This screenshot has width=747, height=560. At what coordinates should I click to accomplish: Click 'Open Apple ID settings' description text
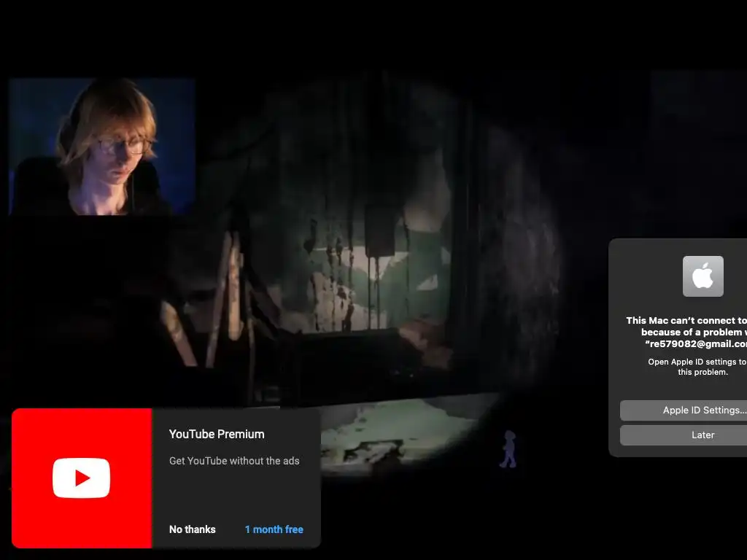(697, 367)
